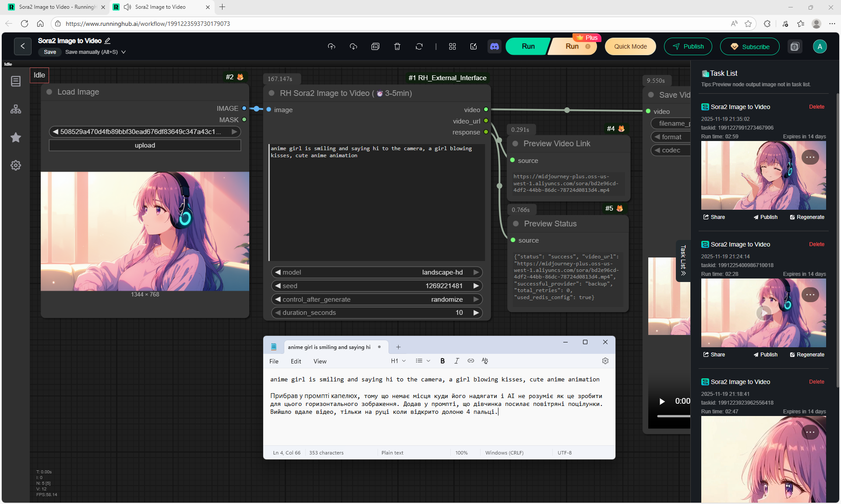Toggle collapse dot on Preview Video Link node

[x=516, y=144]
